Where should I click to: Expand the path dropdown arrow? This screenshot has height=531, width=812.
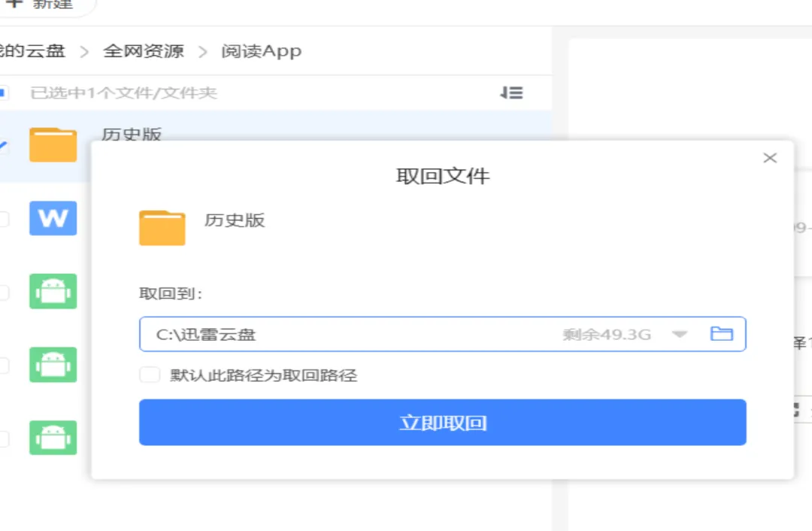coord(680,334)
